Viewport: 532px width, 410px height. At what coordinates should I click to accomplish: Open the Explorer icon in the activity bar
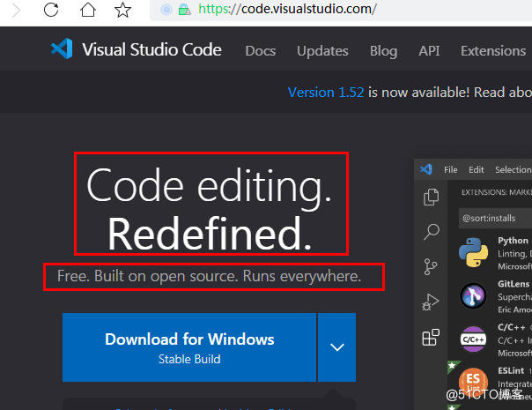[431, 198]
